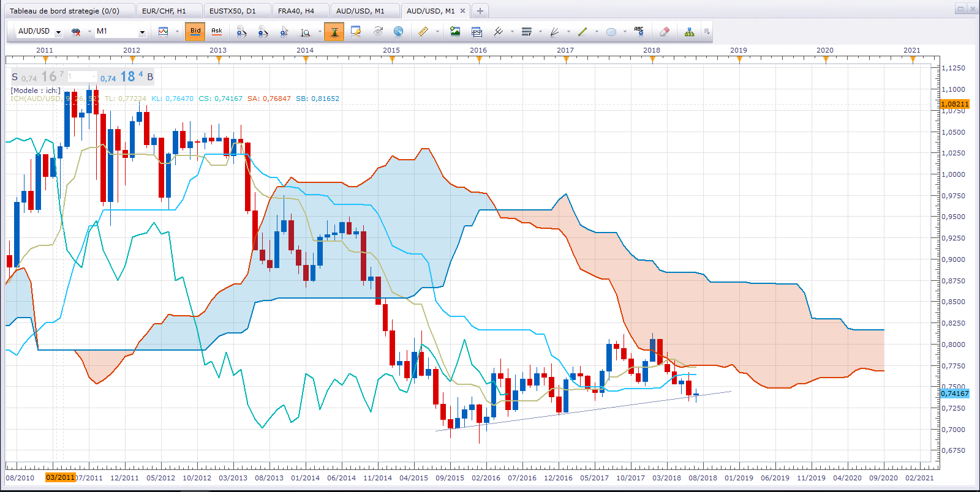The height and width of the screenshot is (492, 980).
Task: Click the hierarchy tree icon
Action: tap(689, 32)
